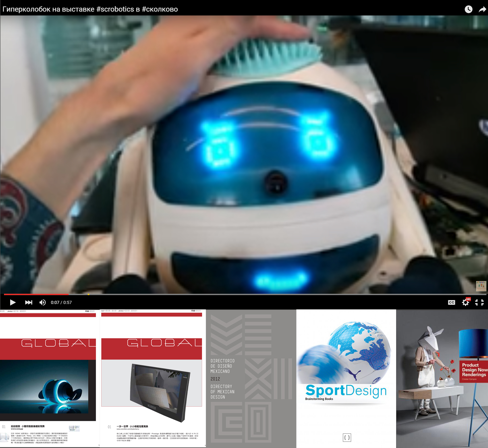Open the Watch Later clock icon
This screenshot has width=488, height=448.
click(468, 9)
